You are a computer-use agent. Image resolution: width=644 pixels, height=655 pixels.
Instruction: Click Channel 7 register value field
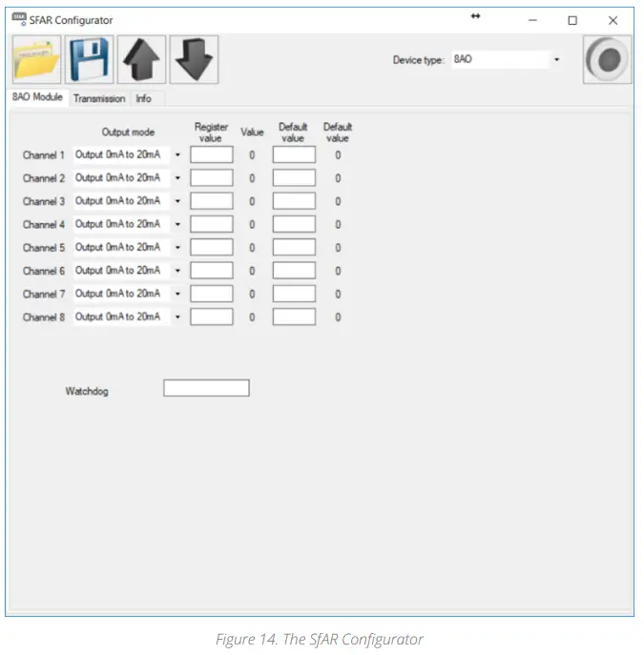212,294
